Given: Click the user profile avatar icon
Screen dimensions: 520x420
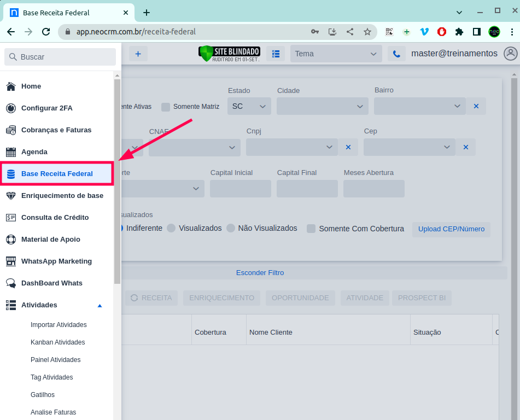Looking at the screenshot, I should pos(510,54).
